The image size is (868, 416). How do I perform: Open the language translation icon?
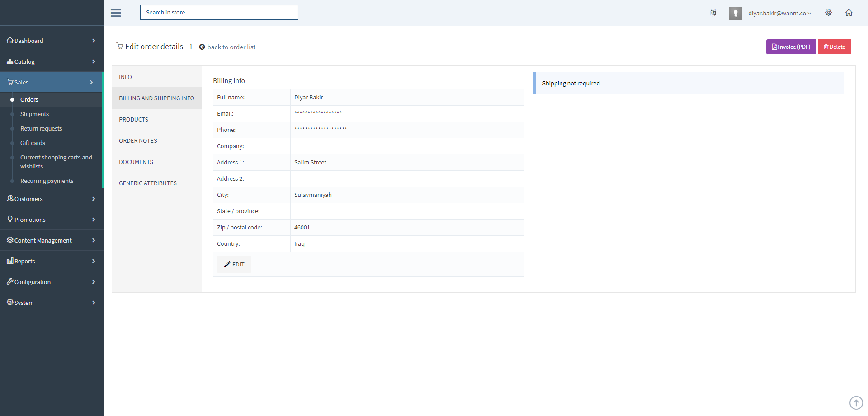(x=713, y=13)
